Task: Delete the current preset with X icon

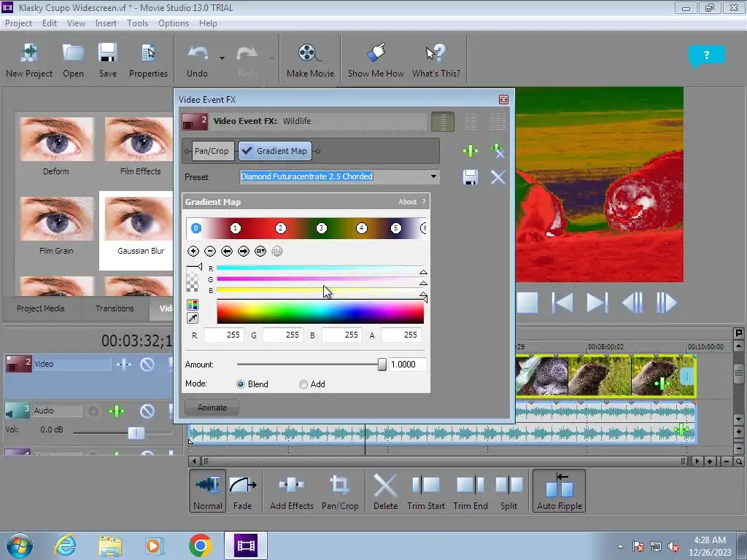Action: tap(498, 177)
